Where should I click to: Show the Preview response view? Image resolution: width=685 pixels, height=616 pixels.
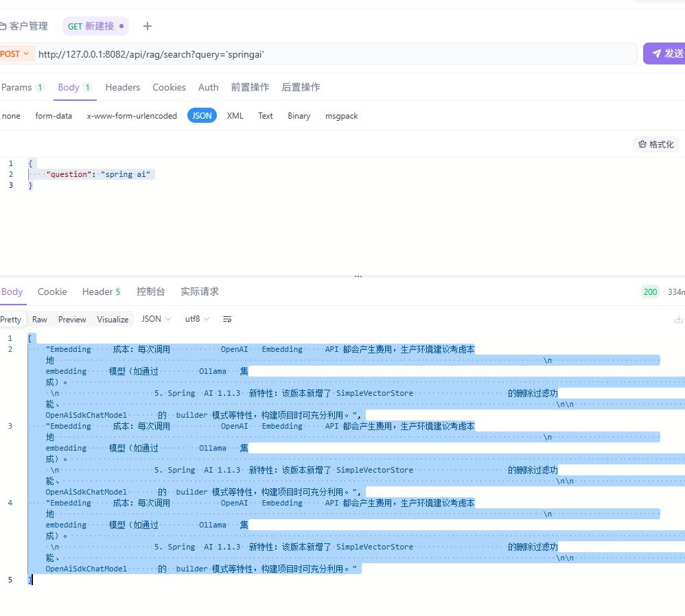(x=72, y=319)
